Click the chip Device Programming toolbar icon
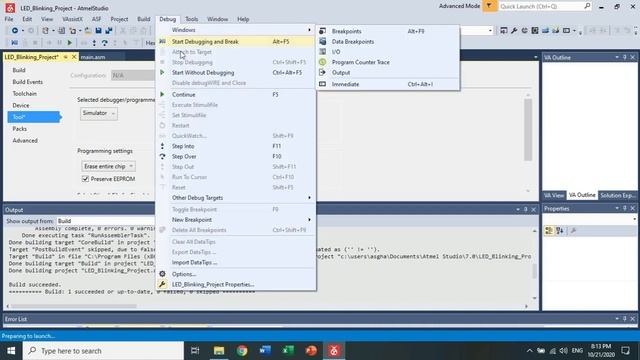Viewport: 640px width, 360px height. point(535,31)
